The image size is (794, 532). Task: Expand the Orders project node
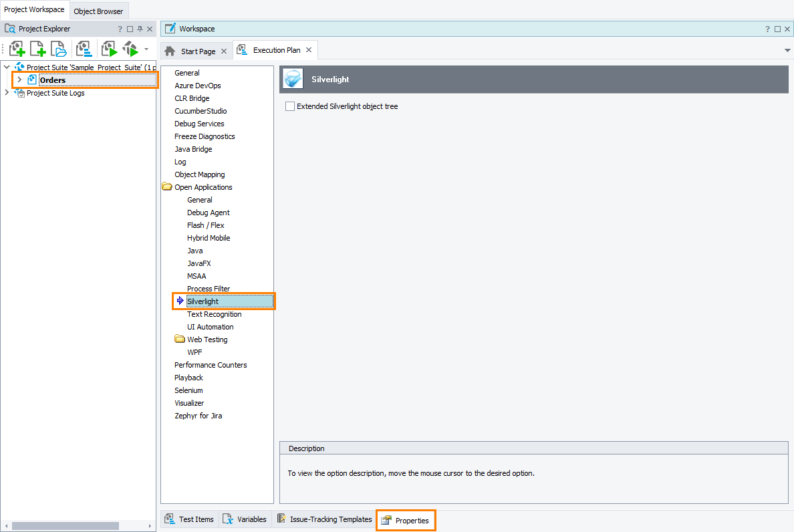point(19,80)
